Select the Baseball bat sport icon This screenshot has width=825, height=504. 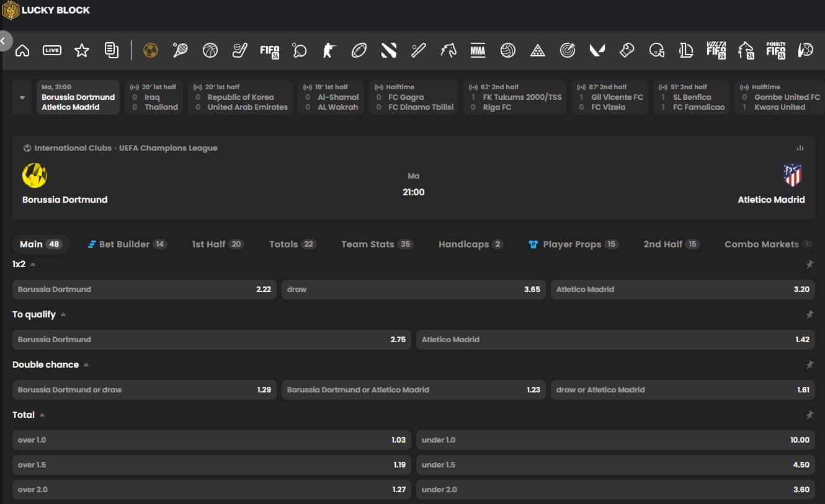[419, 50]
